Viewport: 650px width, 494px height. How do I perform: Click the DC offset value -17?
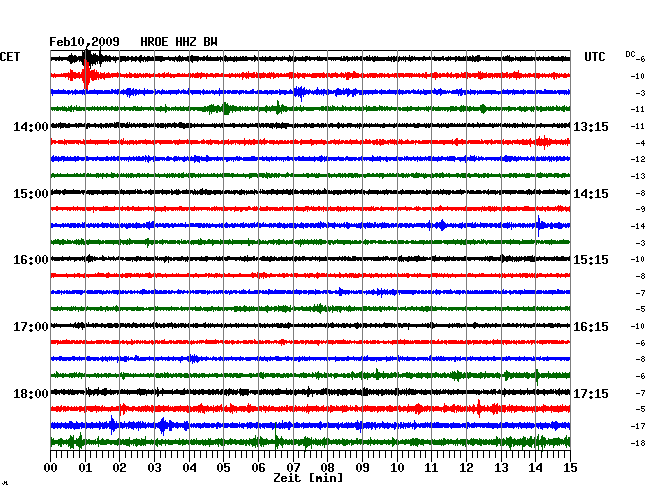click(x=638, y=426)
